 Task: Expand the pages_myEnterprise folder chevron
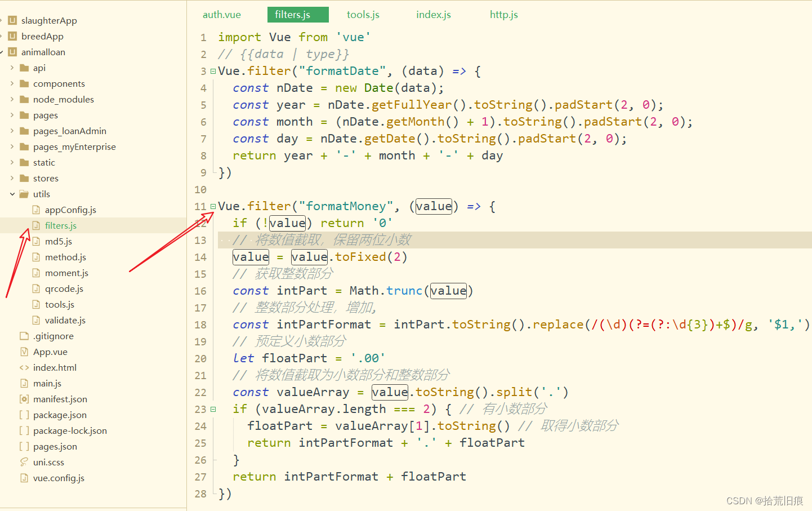click(x=12, y=146)
